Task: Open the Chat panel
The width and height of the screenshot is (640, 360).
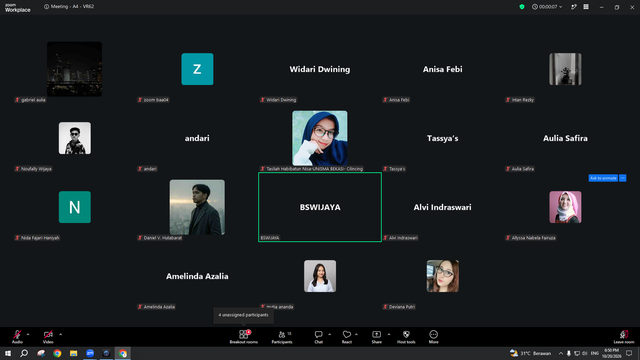Action: tap(318, 337)
